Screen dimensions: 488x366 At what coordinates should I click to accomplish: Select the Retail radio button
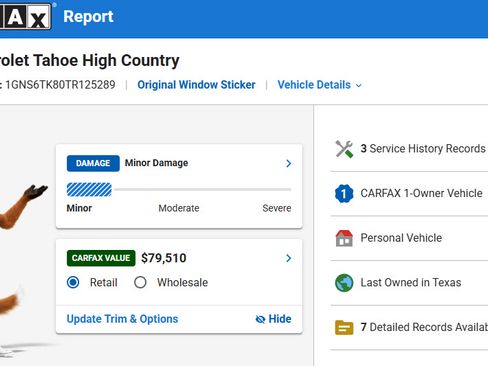point(73,282)
